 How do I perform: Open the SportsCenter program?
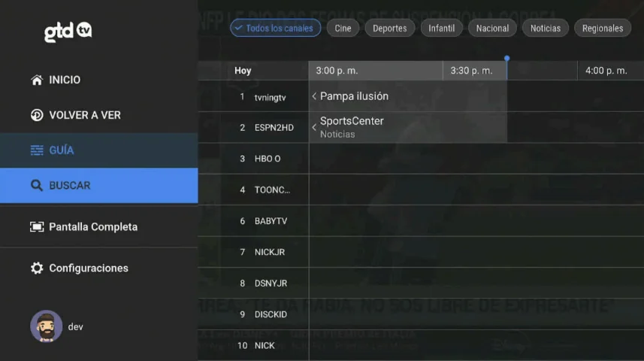(408, 127)
